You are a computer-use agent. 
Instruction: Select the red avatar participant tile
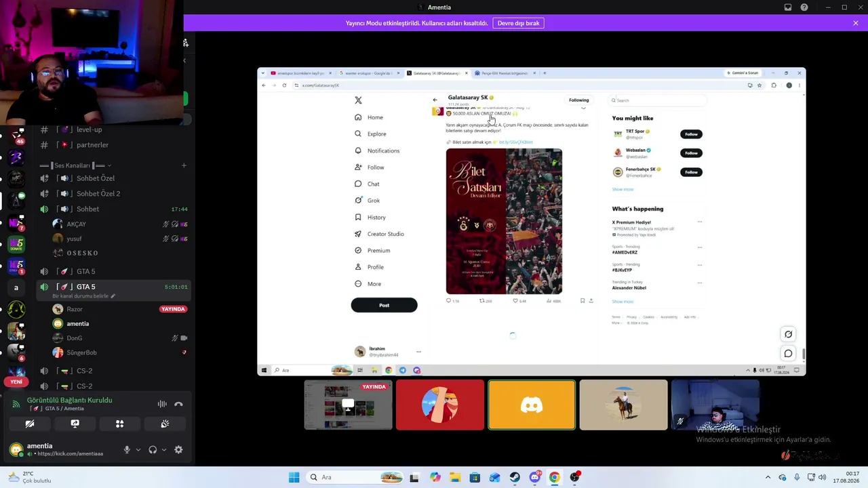(440, 405)
